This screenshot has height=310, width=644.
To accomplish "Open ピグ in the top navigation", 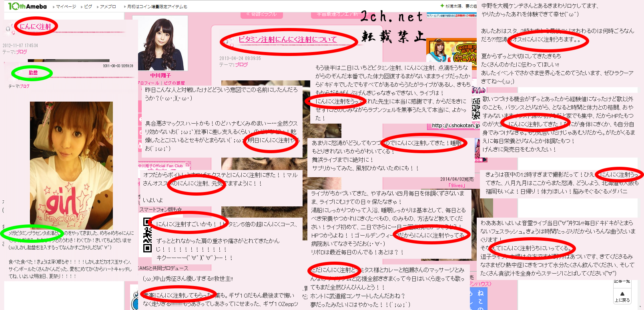I will click(x=88, y=6).
